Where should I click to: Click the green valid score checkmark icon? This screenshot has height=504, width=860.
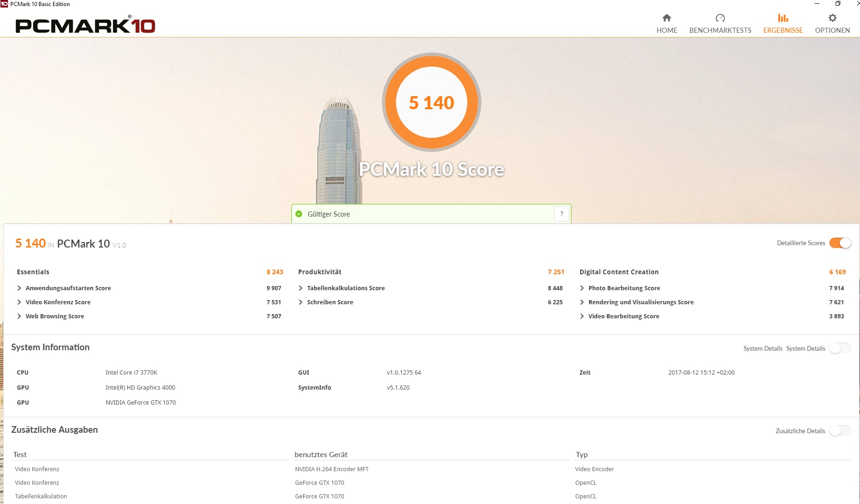pos(299,214)
